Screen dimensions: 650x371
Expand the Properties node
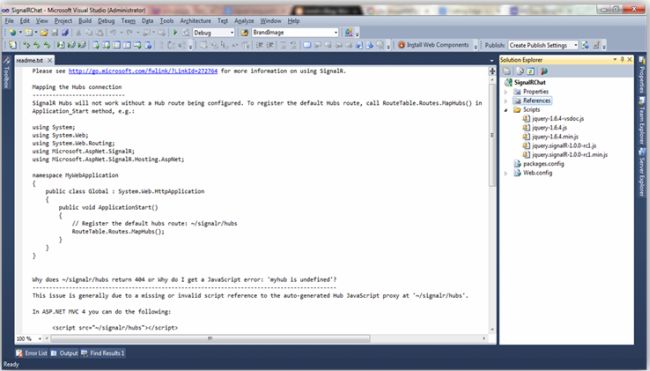[x=506, y=92]
